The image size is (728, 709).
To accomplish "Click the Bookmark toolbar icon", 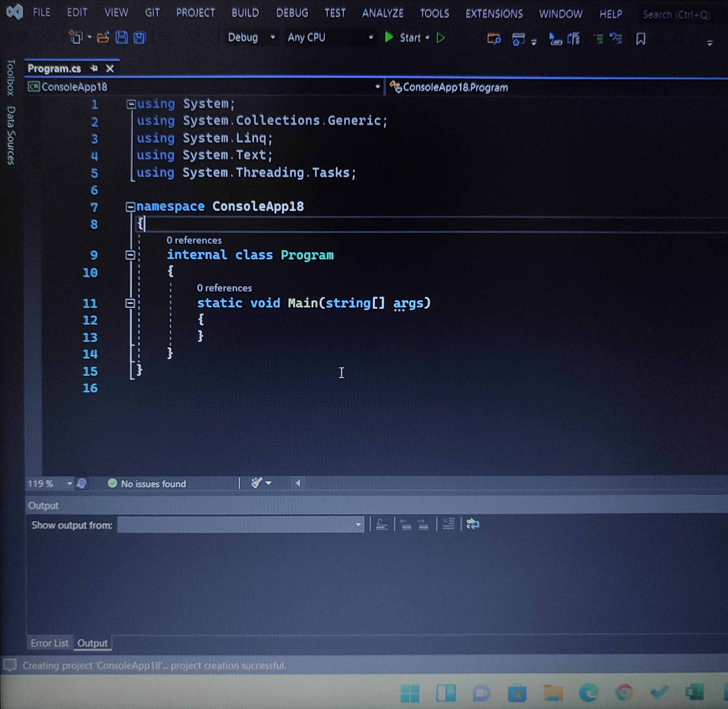I will (641, 39).
